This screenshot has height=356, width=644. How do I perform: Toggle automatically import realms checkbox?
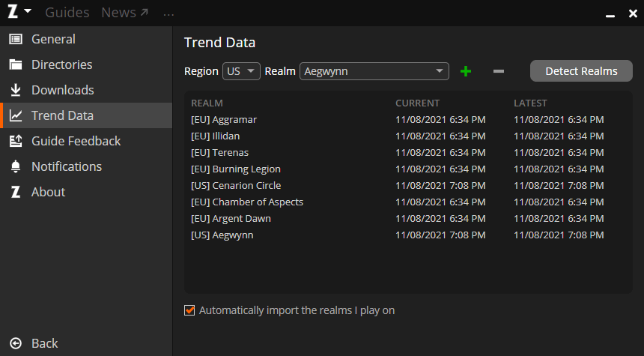[189, 310]
